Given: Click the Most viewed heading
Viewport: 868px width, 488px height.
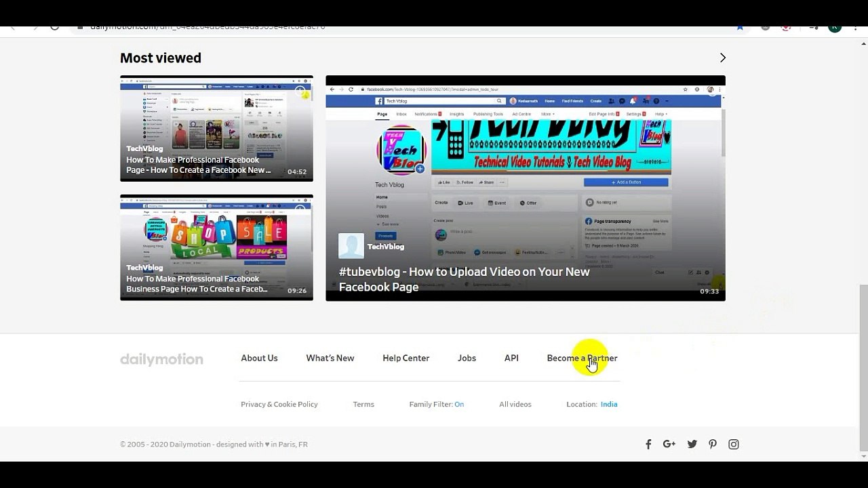Looking at the screenshot, I should (161, 58).
